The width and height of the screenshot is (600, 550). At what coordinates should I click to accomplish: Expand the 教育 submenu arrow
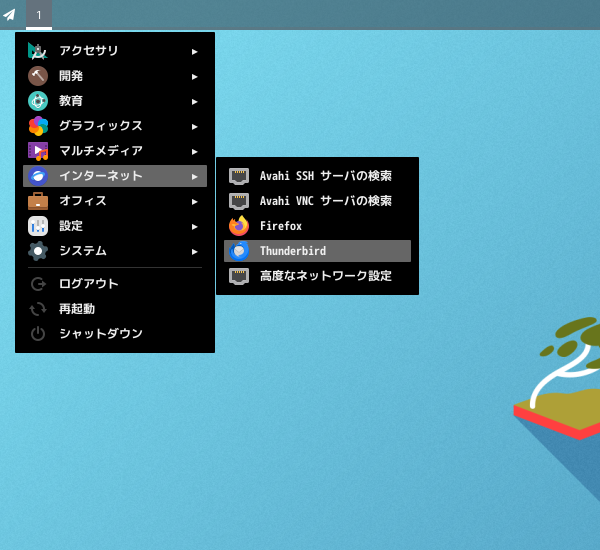195,102
